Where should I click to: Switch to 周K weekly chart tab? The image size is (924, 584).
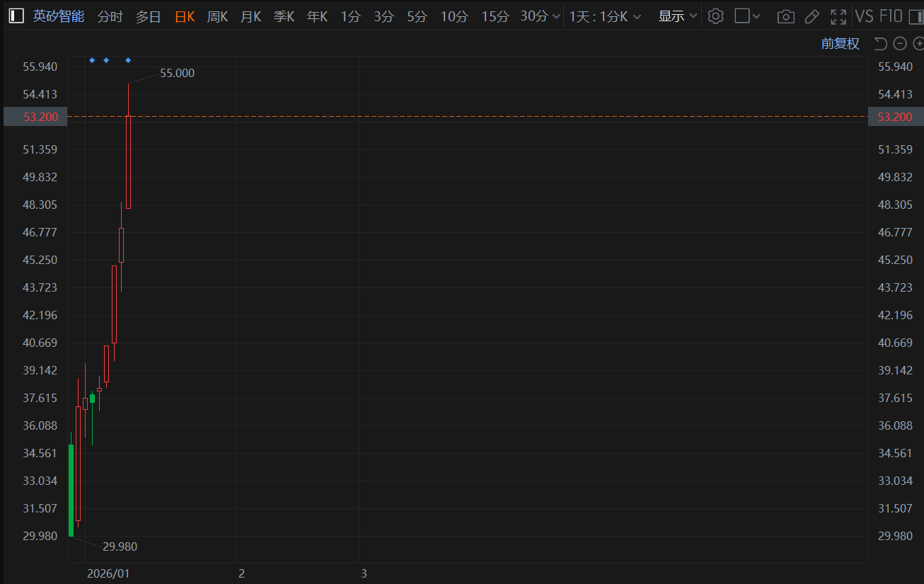(x=217, y=16)
